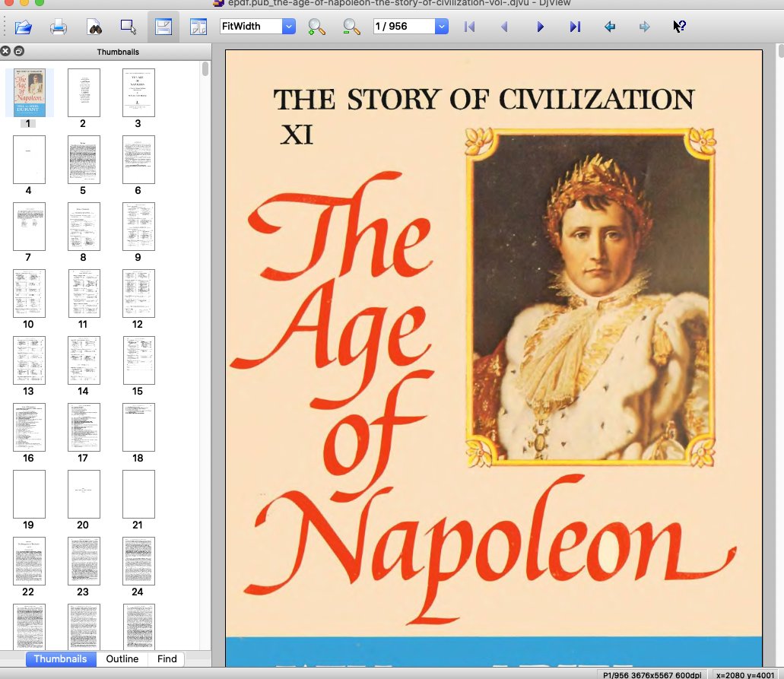Image resolution: width=784 pixels, height=679 pixels.
Task: Select page 14 thumbnail
Action: click(x=84, y=360)
